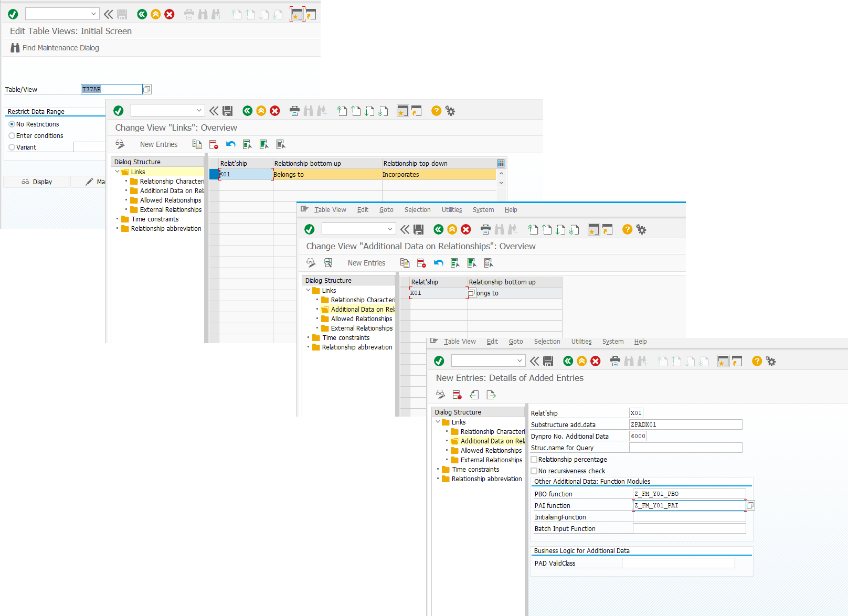Click scroll up arrow of Links table
848x616 pixels.
(x=501, y=174)
